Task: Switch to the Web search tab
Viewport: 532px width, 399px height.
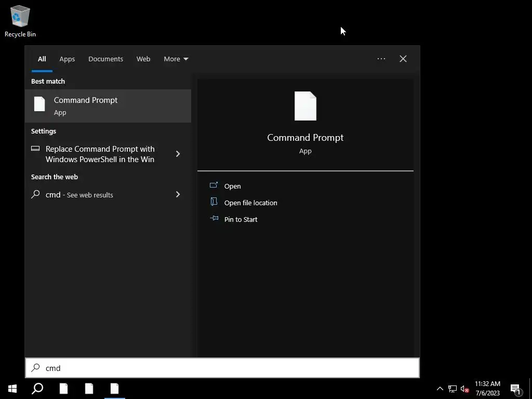Action: click(x=143, y=59)
